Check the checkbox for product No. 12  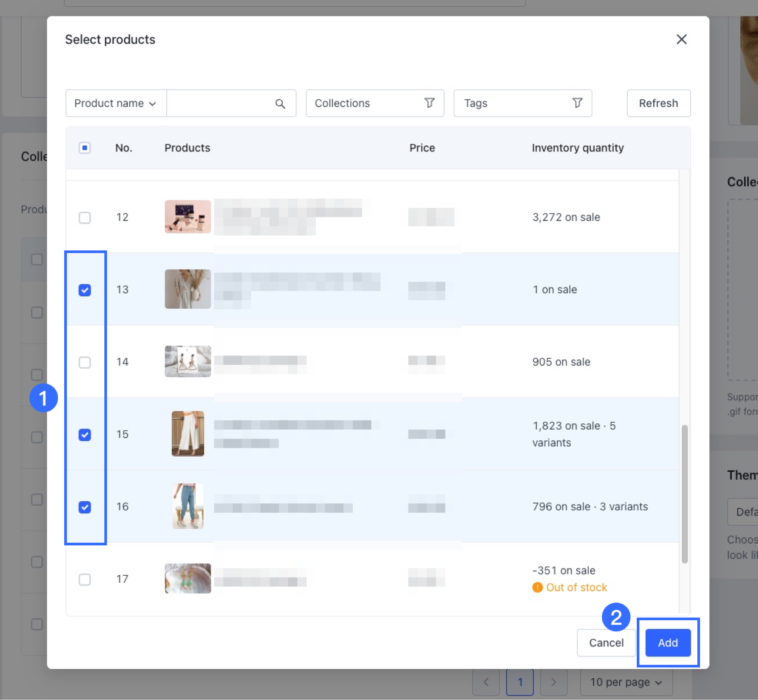point(85,217)
